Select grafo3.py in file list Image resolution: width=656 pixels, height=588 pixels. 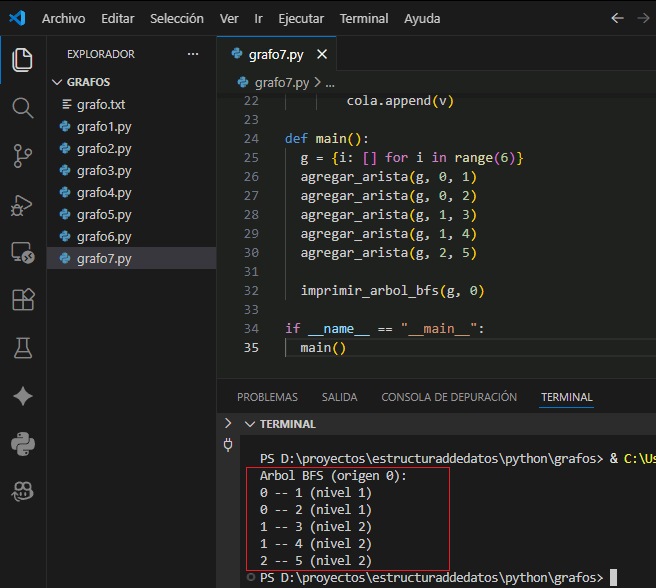point(103,170)
